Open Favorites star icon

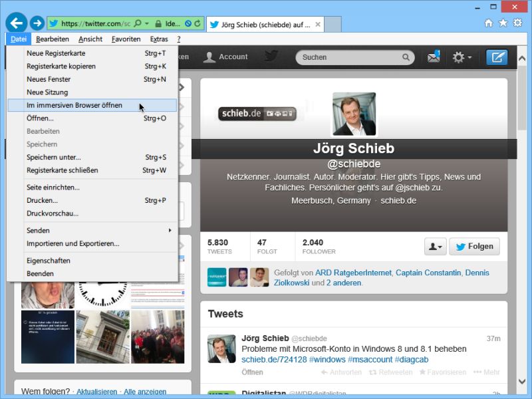tap(503, 23)
